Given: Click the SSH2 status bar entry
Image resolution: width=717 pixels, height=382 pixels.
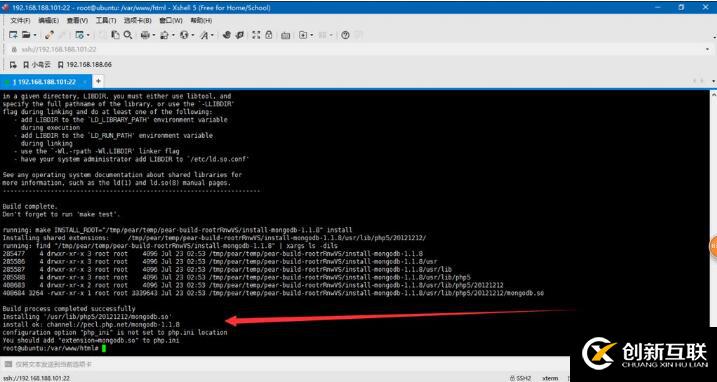Looking at the screenshot, I should tap(520, 378).
